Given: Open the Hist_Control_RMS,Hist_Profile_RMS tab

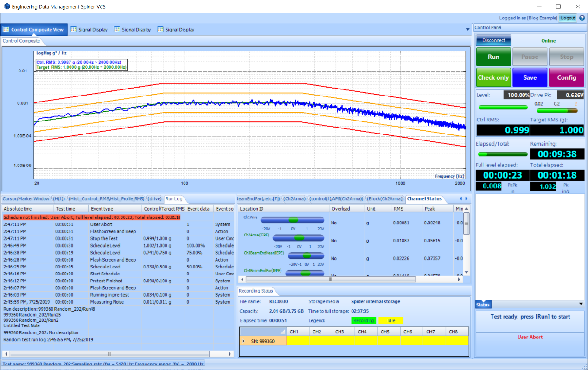Looking at the screenshot, I should [x=107, y=198].
